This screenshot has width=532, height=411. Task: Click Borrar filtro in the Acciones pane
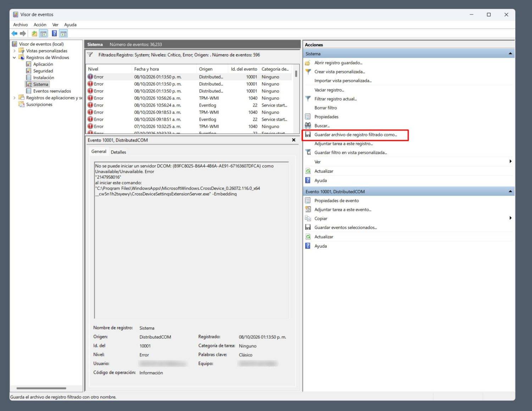pos(326,108)
